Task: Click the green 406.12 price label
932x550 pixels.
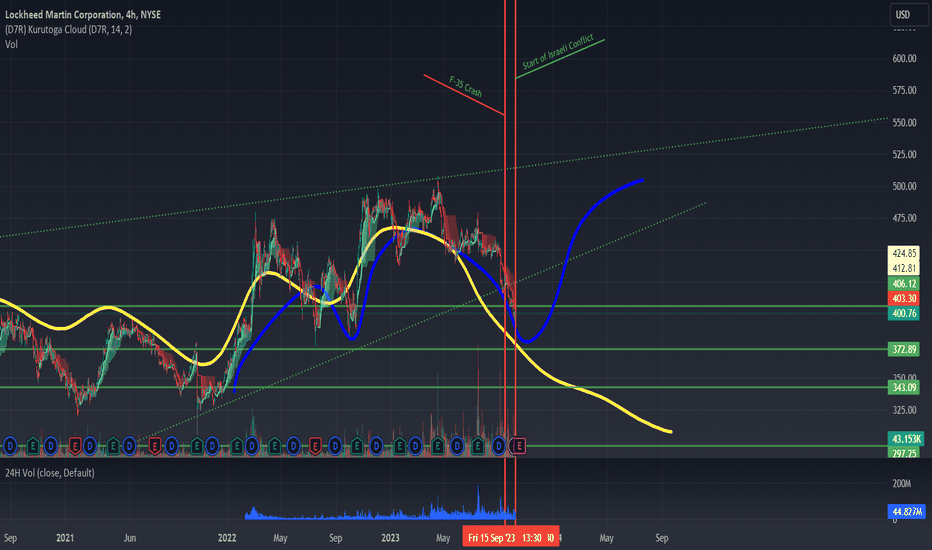Action: click(904, 284)
